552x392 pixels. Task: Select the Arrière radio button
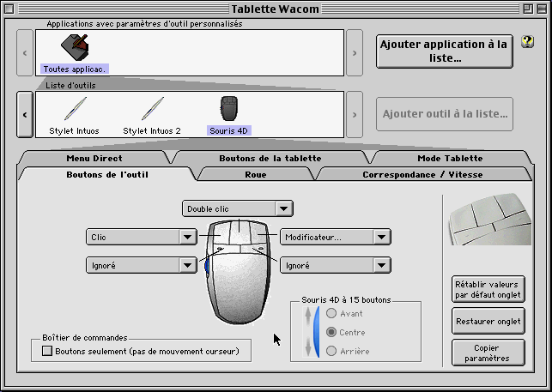coord(331,351)
